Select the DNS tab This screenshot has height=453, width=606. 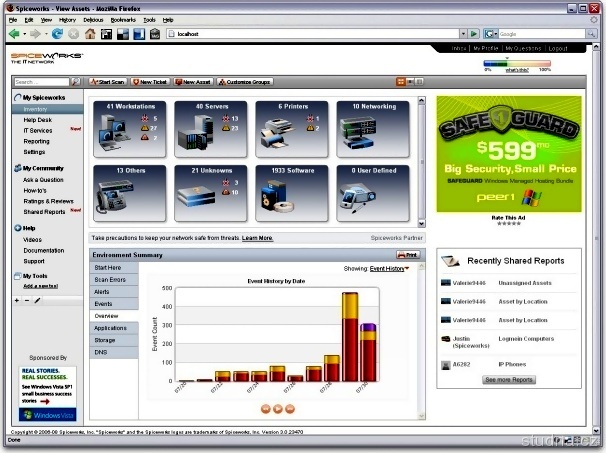pos(114,352)
